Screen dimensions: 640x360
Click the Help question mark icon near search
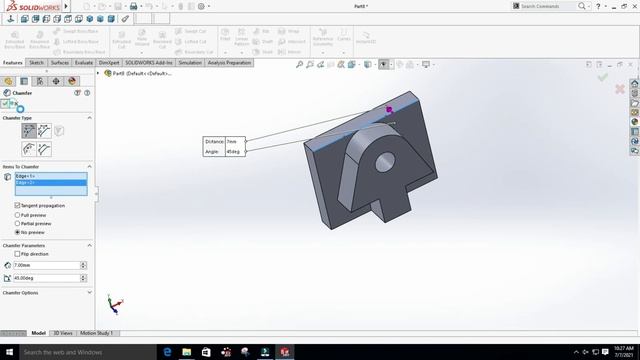(x=598, y=6)
